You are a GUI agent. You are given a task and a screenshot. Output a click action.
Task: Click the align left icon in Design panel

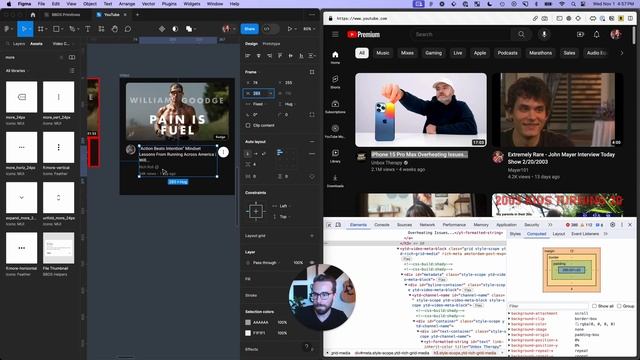[x=248, y=56]
